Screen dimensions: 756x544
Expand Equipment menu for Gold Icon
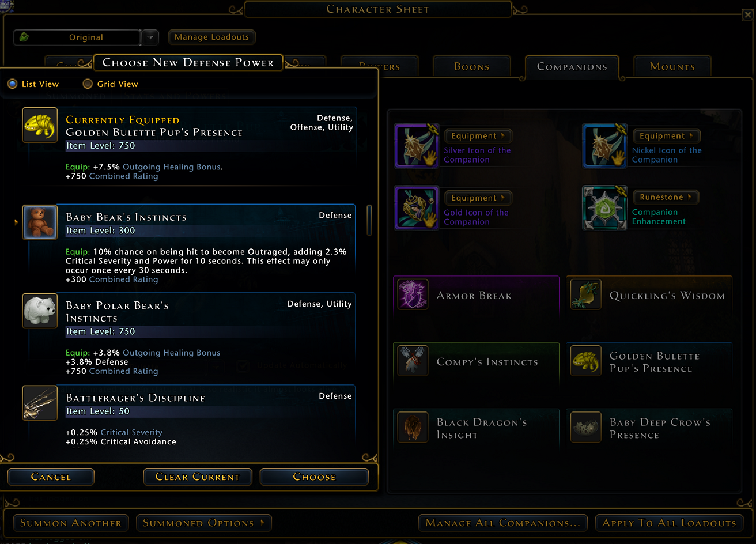pos(478,198)
